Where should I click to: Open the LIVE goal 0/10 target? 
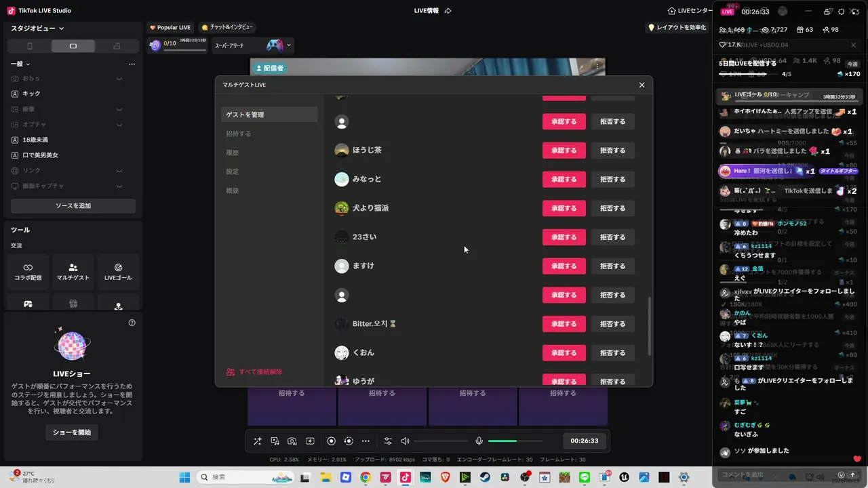click(178, 45)
